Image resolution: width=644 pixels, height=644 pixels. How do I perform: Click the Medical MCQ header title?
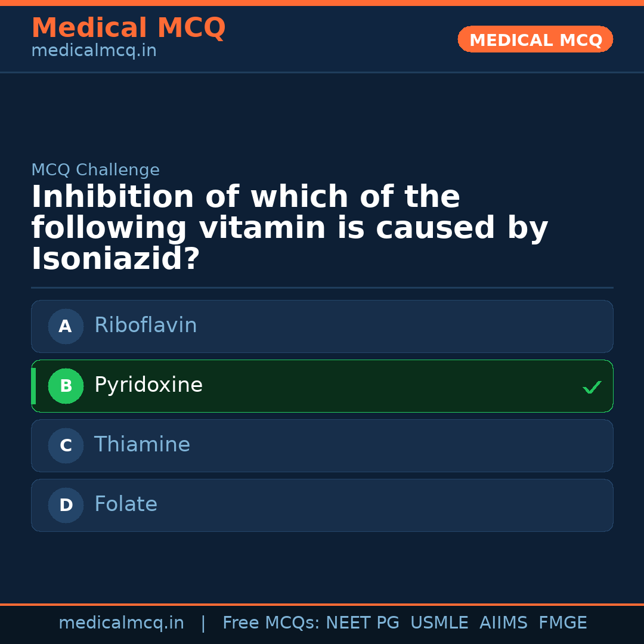click(x=128, y=28)
